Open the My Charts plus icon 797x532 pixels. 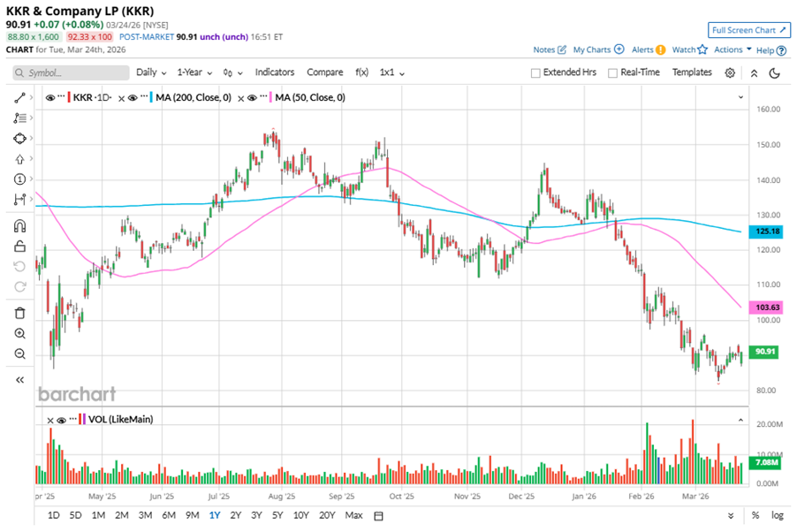(x=619, y=49)
